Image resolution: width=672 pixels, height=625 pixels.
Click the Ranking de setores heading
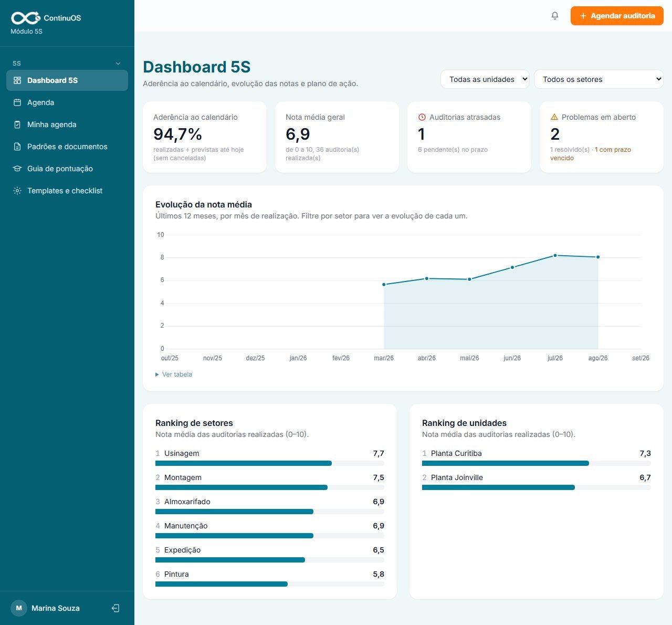coord(194,423)
